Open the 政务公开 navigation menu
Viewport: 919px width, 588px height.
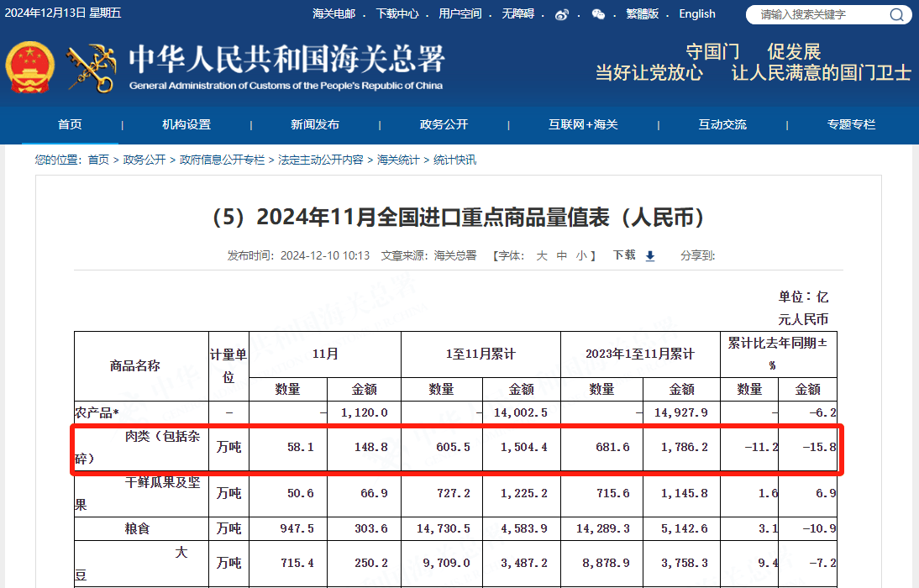(x=444, y=124)
